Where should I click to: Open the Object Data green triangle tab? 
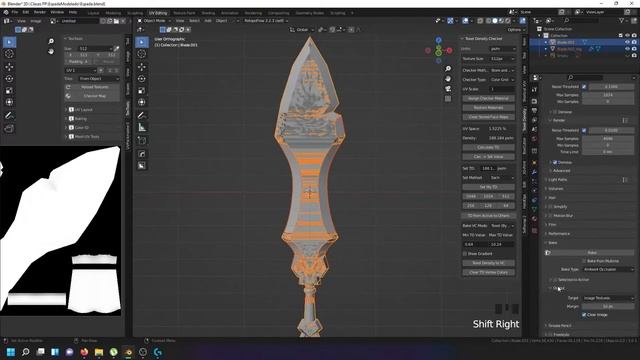(534, 209)
